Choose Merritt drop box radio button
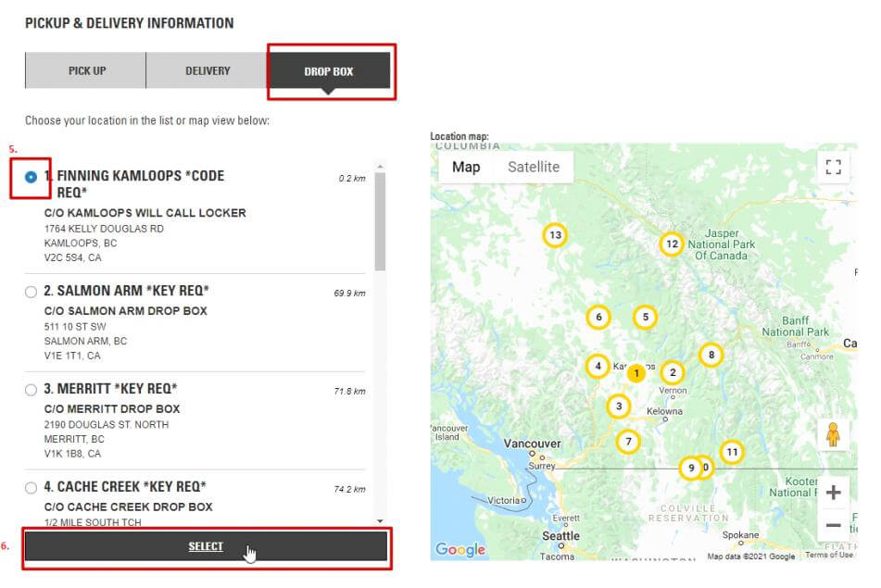 (x=31, y=390)
